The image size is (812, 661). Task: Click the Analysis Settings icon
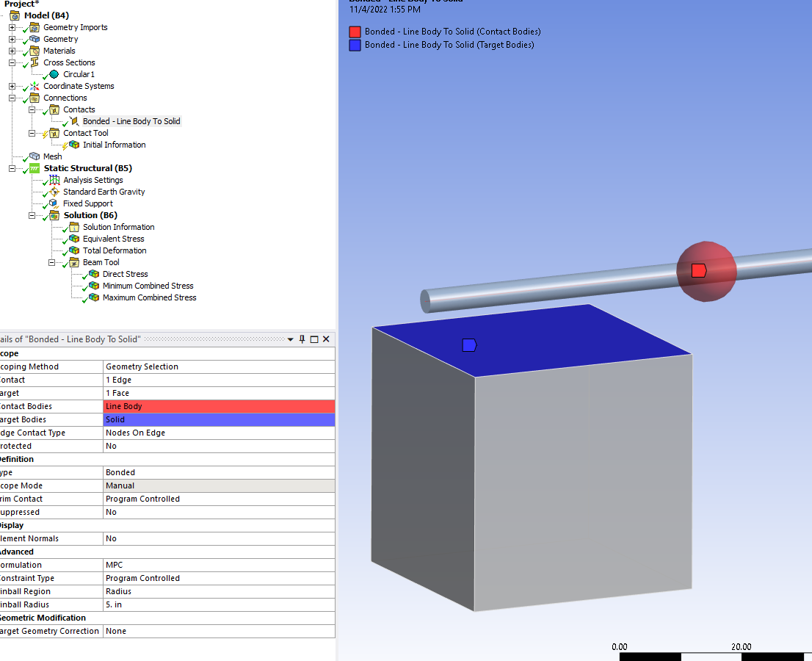point(54,180)
